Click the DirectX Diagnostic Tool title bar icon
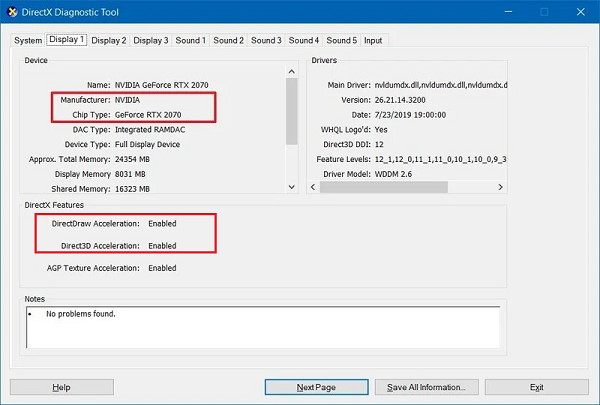The height and width of the screenshot is (405, 600). (x=12, y=12)
